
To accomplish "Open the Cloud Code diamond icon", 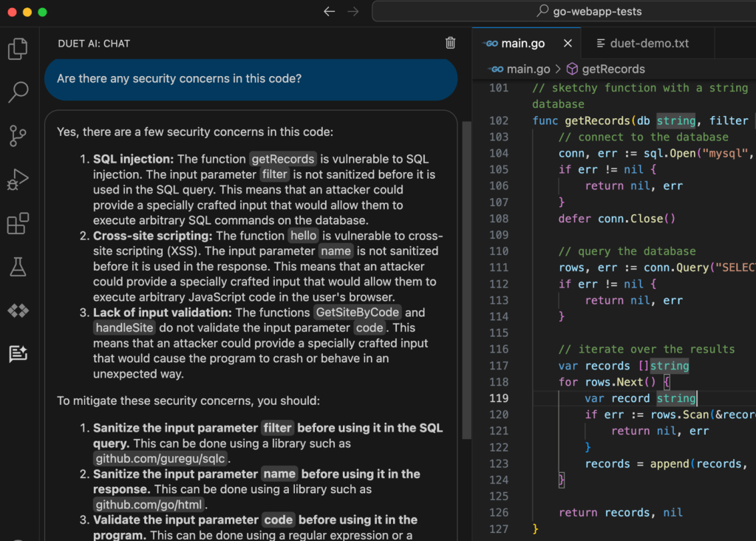I will point(18,310).
